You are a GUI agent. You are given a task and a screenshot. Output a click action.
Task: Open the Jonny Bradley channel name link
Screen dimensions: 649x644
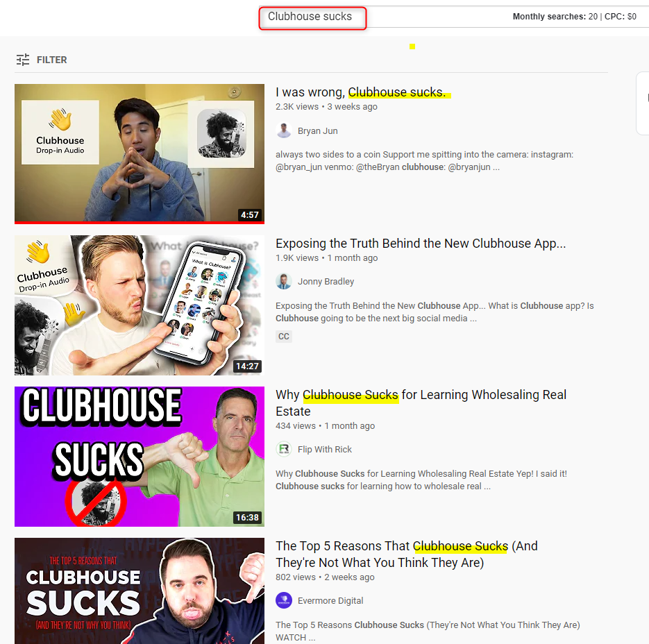(x=326, y=282)
